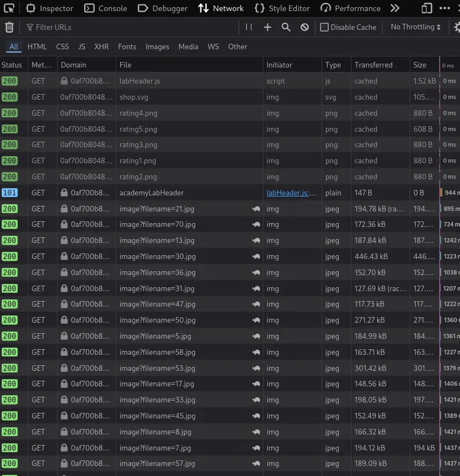
Task: Select the rating4.png request
Action: [x=230, y=113]
